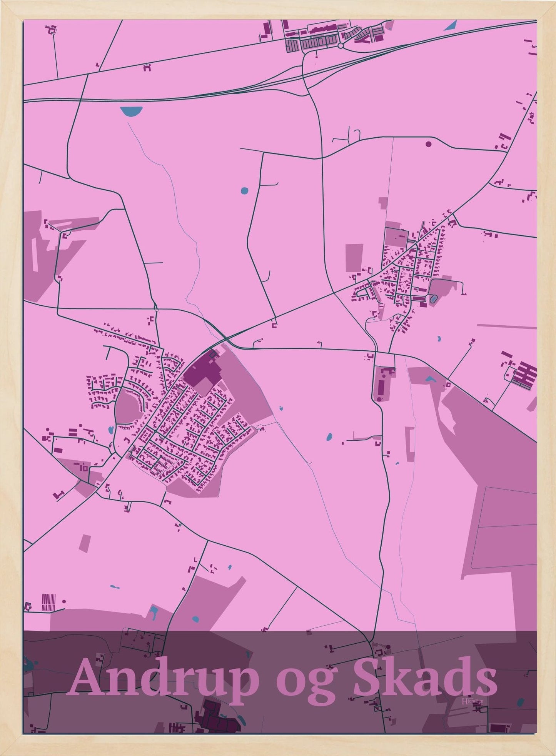This screenshot has width=556, height=756.
Task: Click the roundabout circle at the top
Action: (340, 46)
